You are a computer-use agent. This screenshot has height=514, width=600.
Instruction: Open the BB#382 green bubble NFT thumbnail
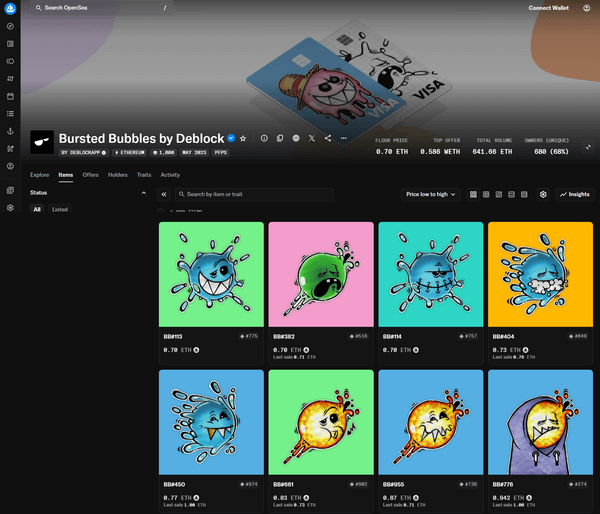point(320,274)
